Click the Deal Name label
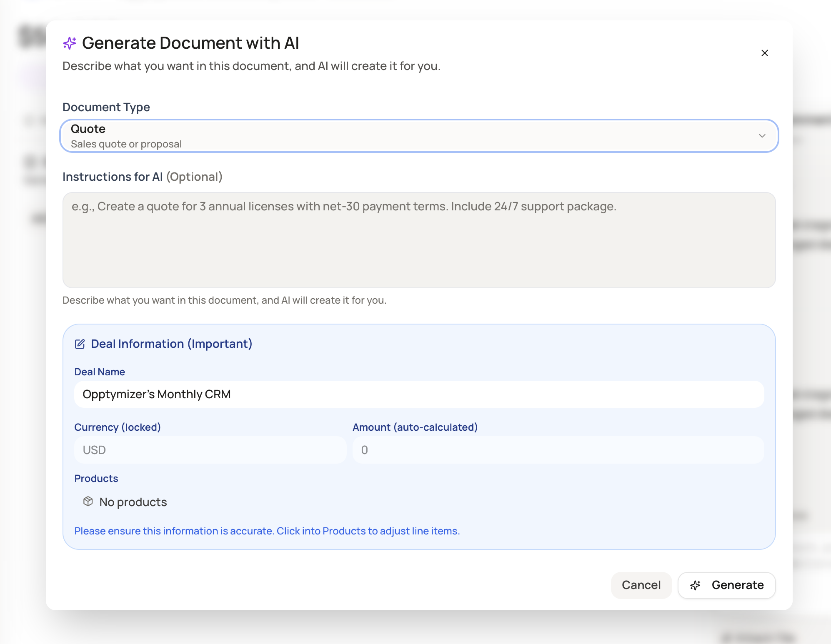Image resolution: width=831 pixels, height=644 pixels. 100,372
